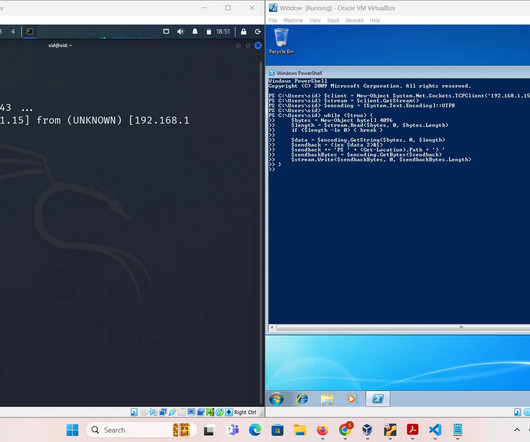Open Machine menu in Windows VM VirtualBox
Viewport: 530px width, 442px height.
tap(293, 20)
